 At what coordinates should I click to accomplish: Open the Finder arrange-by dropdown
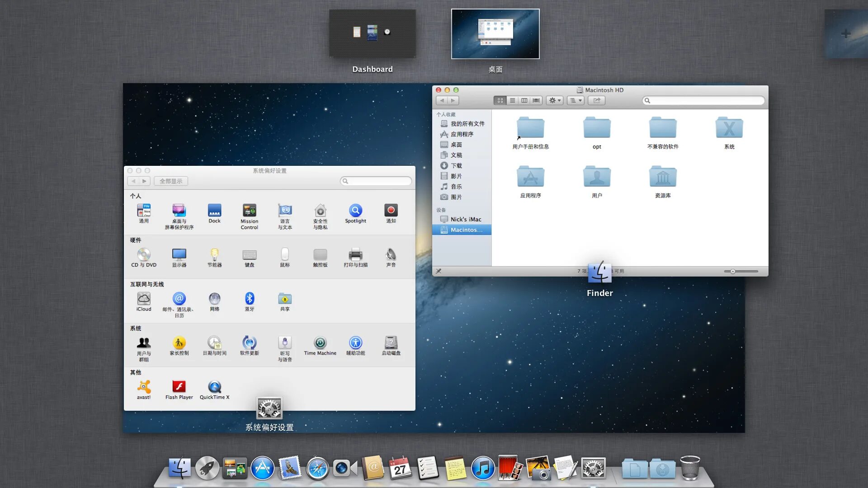pos(576,101)
